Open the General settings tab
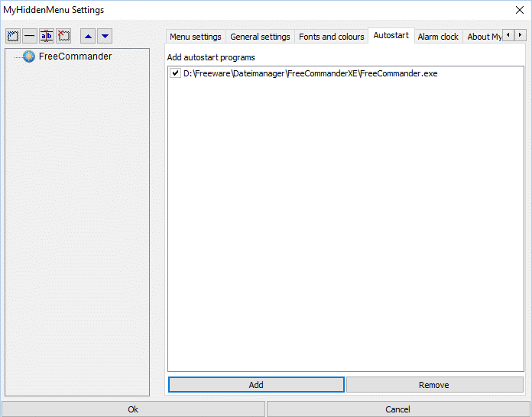Screen dimensions: 532x417 [x=260, y=37]
